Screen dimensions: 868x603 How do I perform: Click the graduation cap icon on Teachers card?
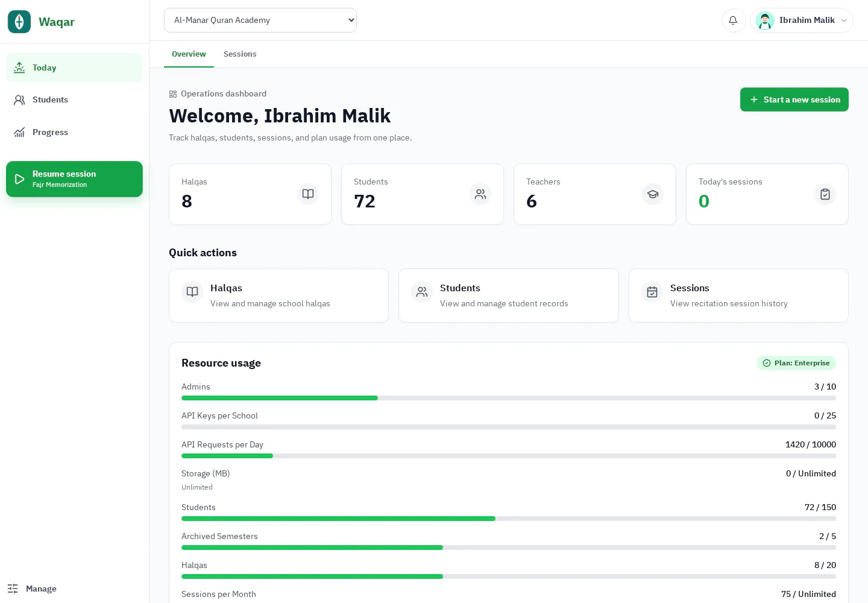[653, 194]
